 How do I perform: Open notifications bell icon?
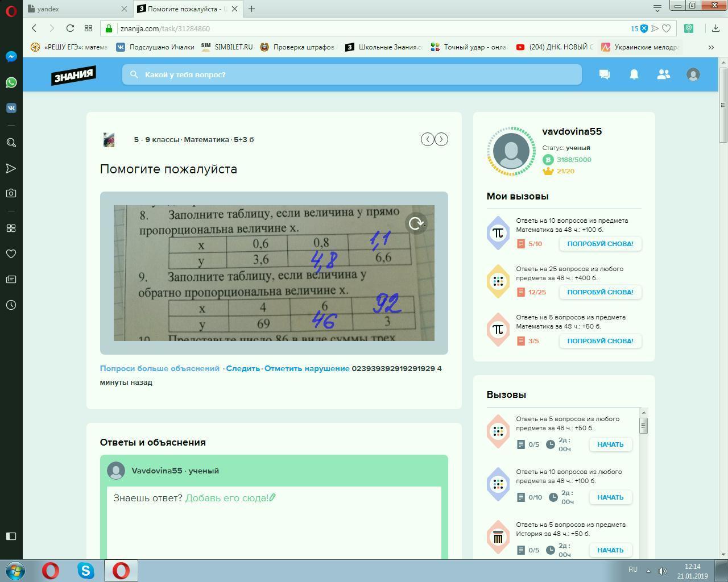634,74
